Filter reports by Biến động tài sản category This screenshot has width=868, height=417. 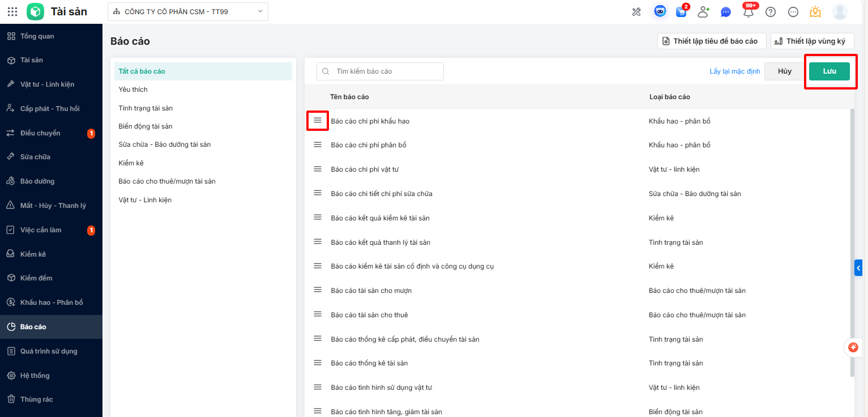click(x=203, y=126)
